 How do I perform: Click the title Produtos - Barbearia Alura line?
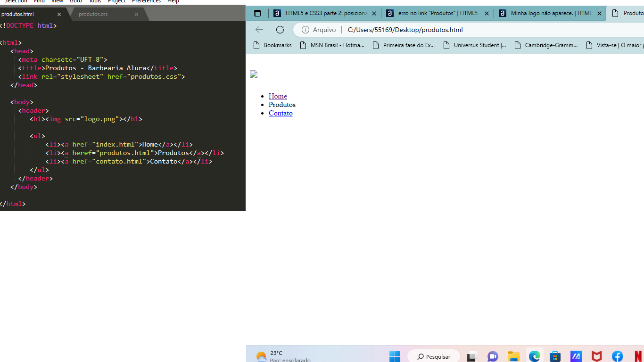98,68
